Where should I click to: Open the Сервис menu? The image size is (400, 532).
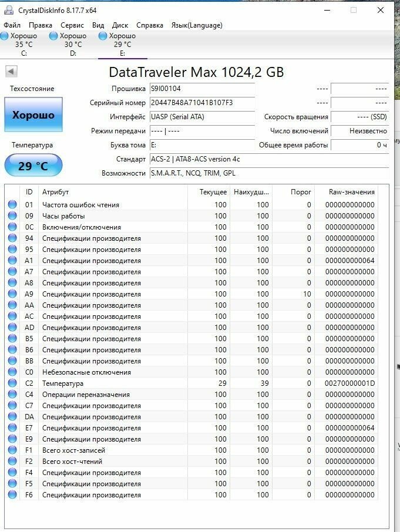click(72, 25)
